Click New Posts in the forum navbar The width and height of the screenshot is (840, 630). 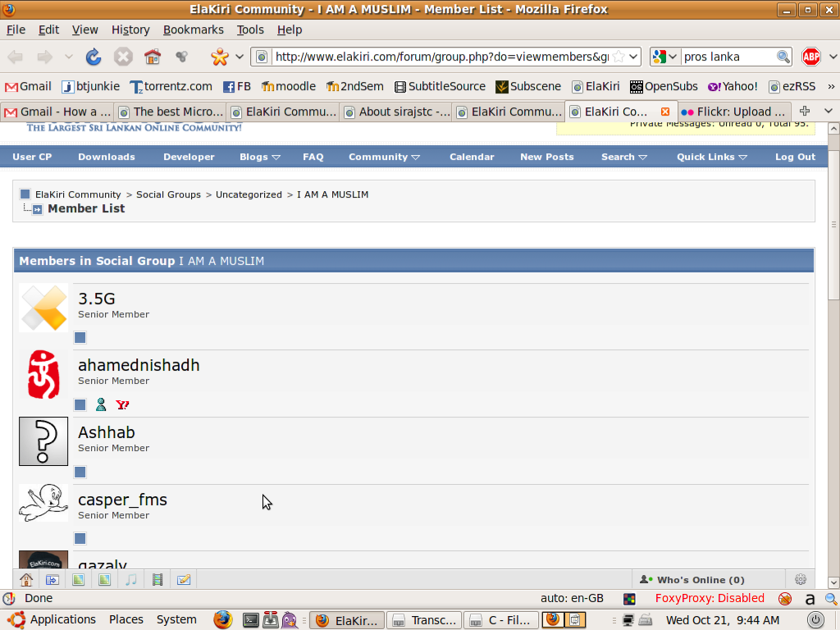pos(547,157)
